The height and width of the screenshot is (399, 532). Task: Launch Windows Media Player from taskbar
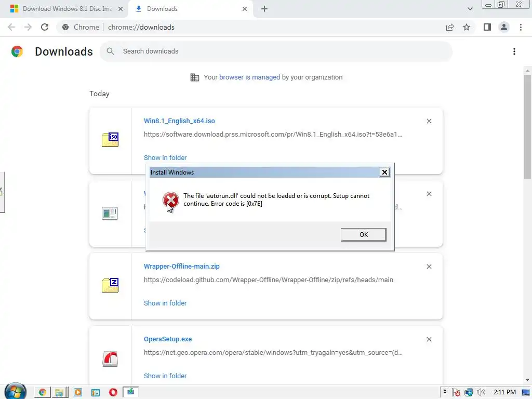click(78, 392)
